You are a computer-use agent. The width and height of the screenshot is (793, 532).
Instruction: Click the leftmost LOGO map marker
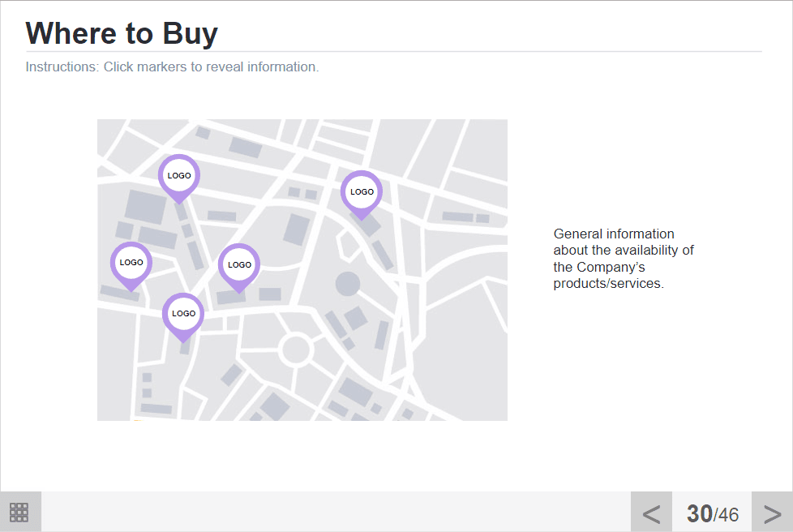click(x=131, y=263)
